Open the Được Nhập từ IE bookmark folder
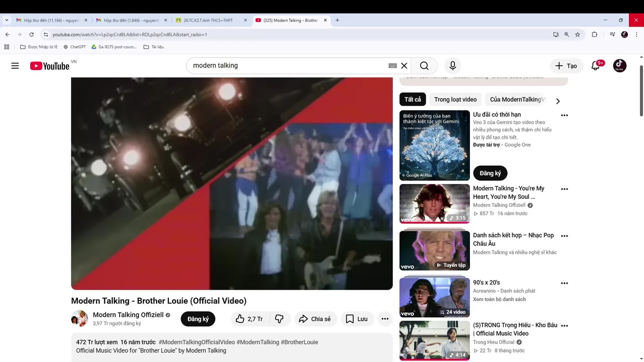The image size is (644, 362). point(39,47)
